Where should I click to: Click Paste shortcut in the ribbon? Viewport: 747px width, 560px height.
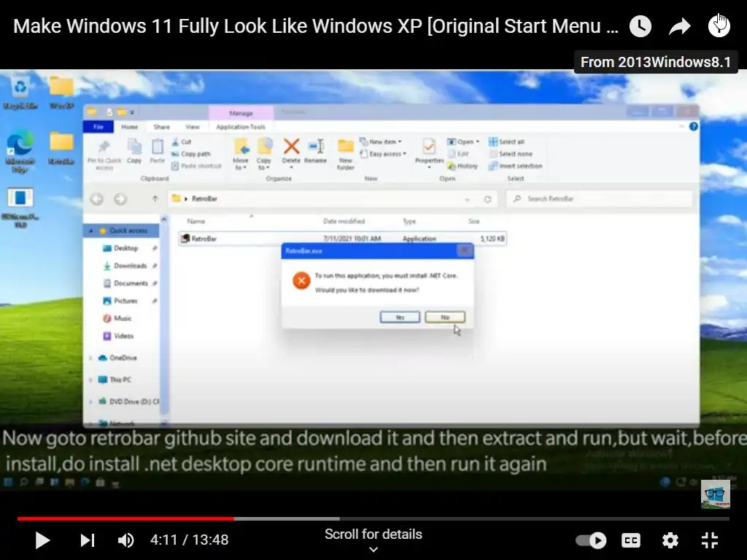[x=196, y=166]
